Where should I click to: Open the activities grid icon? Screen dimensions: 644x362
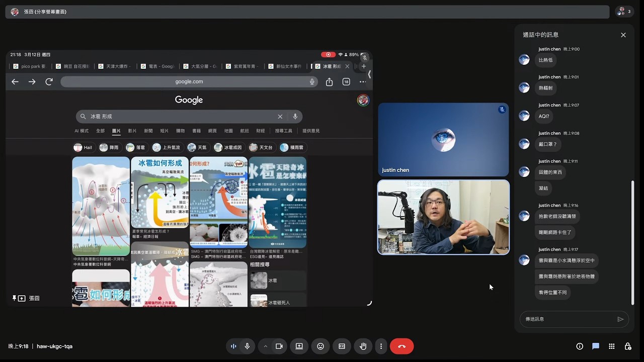coord(612,346)
